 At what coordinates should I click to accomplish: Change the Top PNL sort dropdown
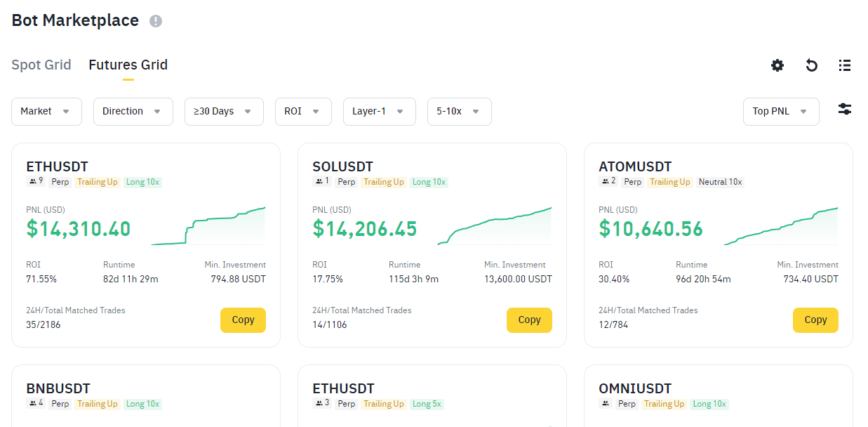(780, 112)
